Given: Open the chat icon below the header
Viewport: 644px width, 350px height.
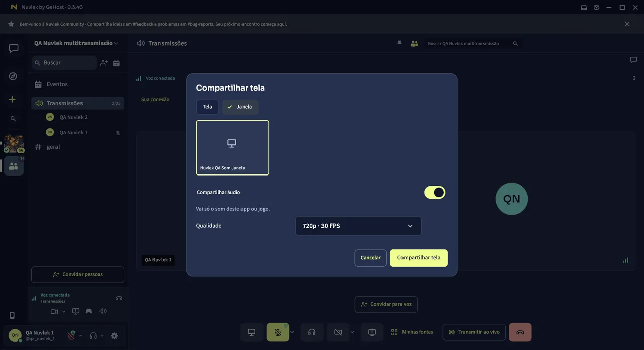Looking at the screenshot, I should (x=633, y=60).
